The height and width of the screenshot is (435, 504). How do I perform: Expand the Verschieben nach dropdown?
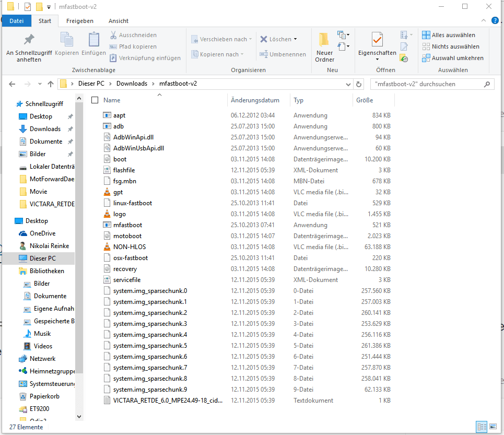221,39
